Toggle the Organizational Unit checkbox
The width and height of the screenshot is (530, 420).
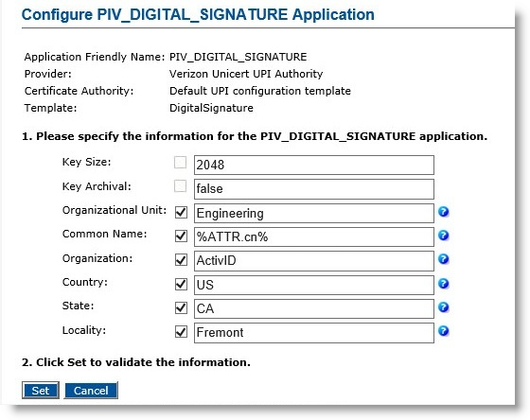[x=181, y=213]
